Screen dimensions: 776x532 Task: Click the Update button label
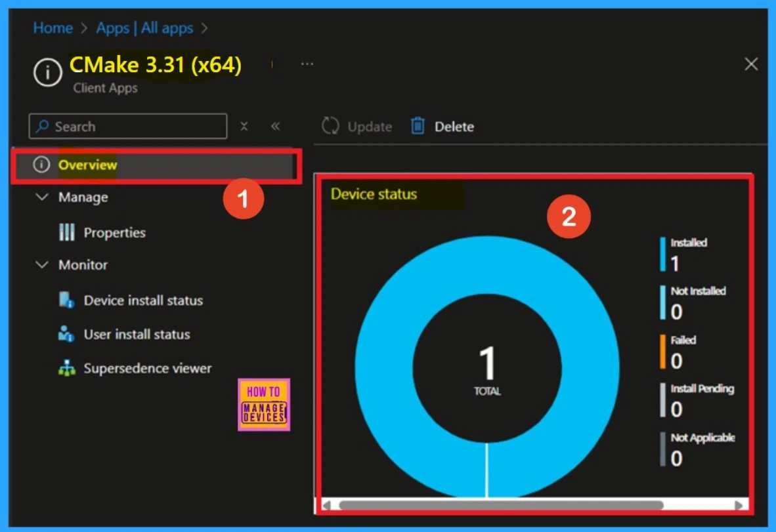pyautogui.click(x=370, y=127)
